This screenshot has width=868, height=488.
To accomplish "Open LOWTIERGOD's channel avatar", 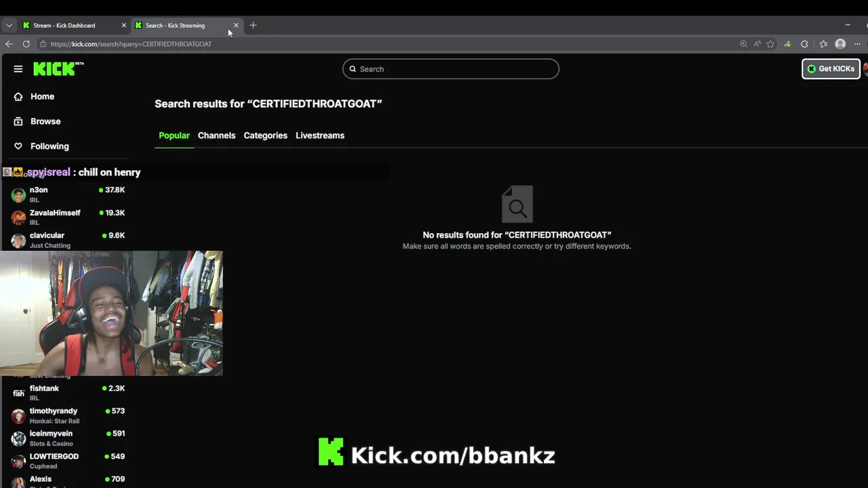I will pos(18,462).
